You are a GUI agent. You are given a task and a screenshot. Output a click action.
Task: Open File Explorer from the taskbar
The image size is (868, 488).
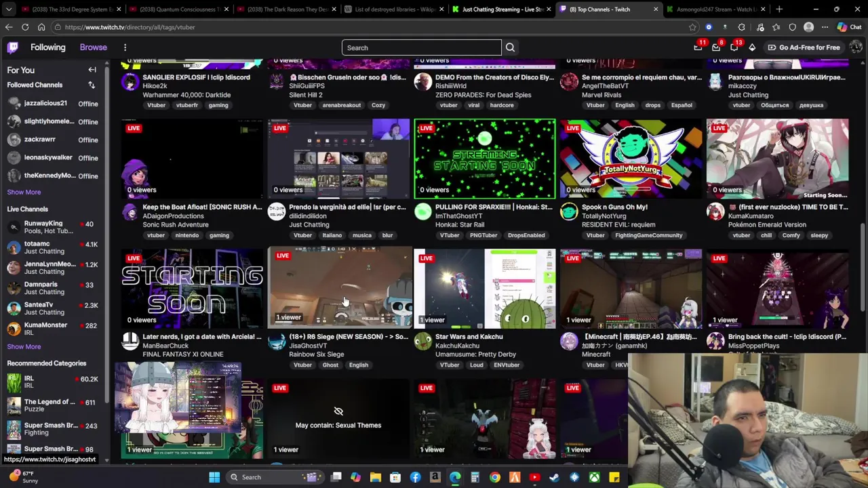pos(376,477)
